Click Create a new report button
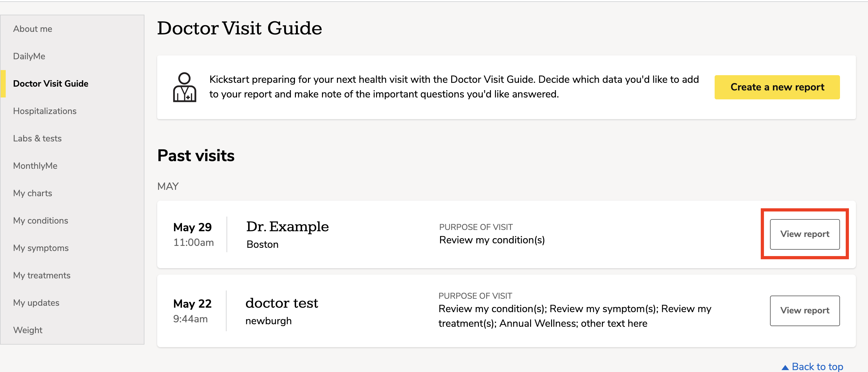This screenshot has width=868, height=372. (777, 87)
